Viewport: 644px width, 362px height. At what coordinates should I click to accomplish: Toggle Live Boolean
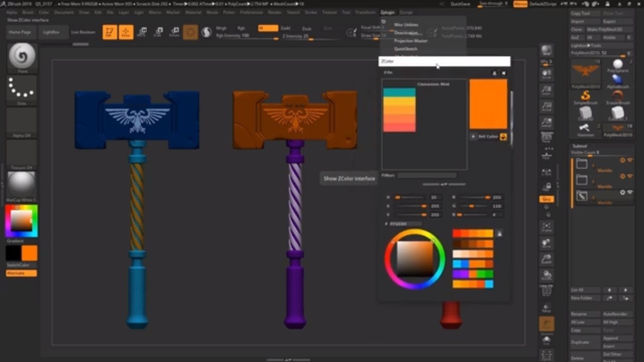click(x=83, y=32)
